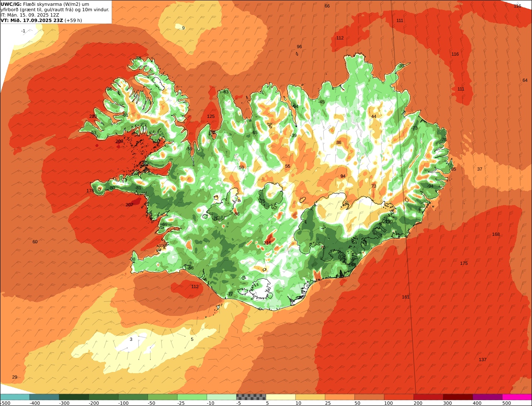Click the map value 207
This screenshot has width=532, height=406.
(x=129, y=205)
